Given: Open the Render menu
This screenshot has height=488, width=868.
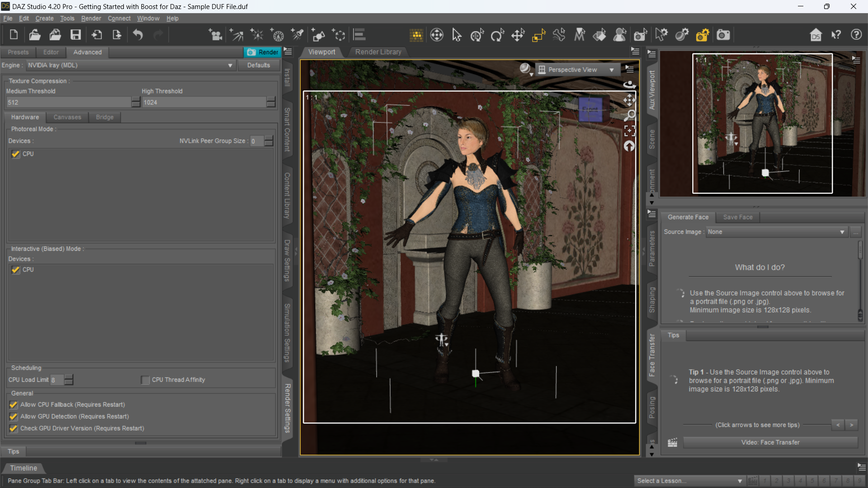Looking at the screenshot, I should (x=91, y=19).
